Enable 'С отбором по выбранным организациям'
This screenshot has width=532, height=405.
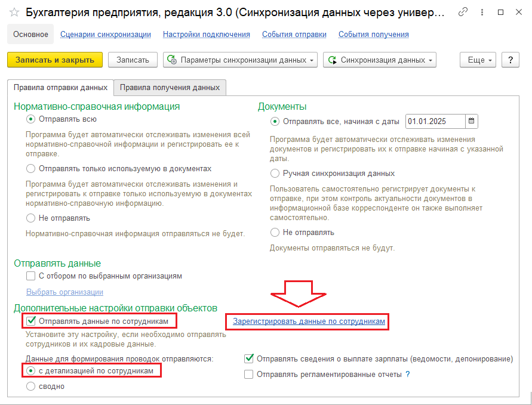click(30, 276)
